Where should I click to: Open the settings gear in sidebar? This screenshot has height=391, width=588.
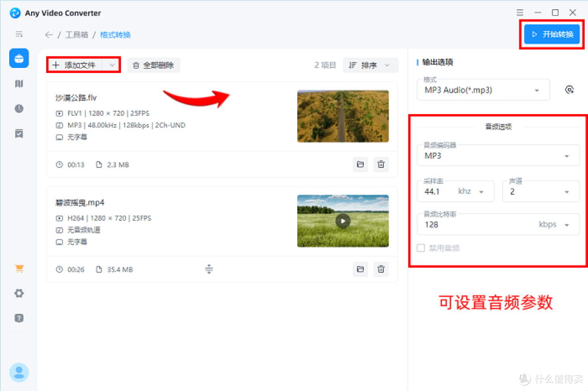tap(19, 293)
